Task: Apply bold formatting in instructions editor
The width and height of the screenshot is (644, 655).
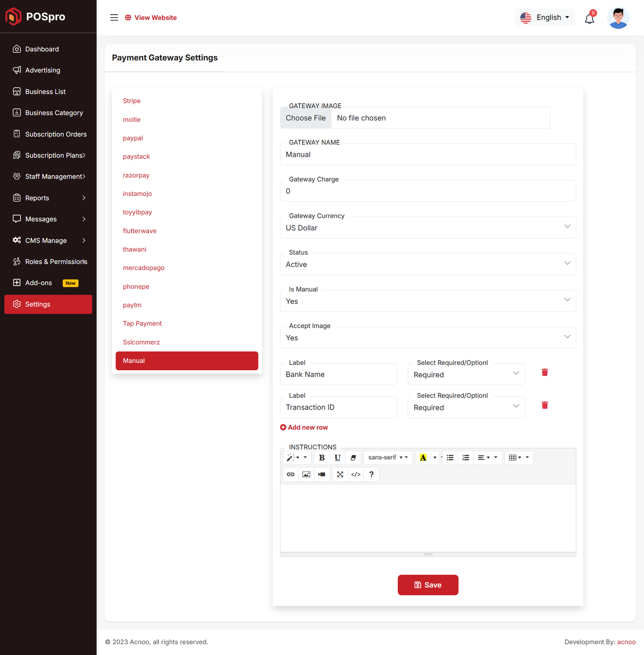Action: pyautogui.click(x=322, y=457)
